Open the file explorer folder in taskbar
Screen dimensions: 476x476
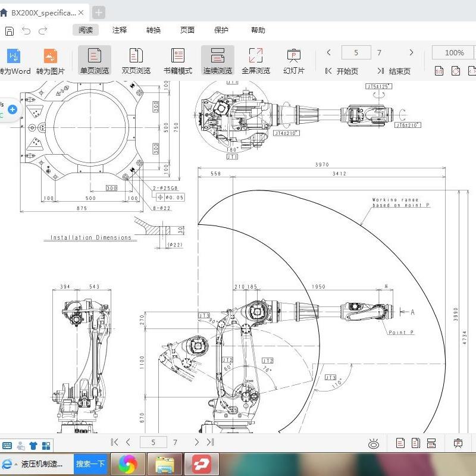(165, 464)
